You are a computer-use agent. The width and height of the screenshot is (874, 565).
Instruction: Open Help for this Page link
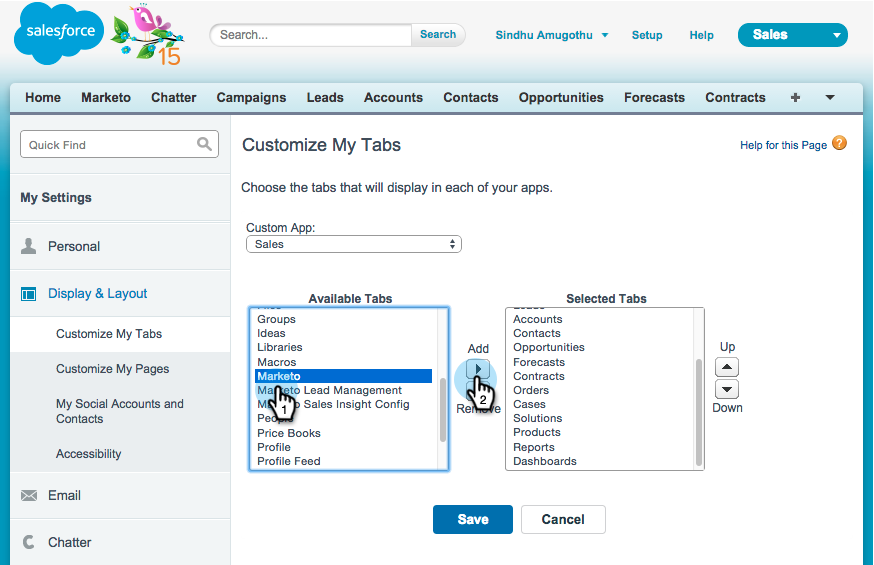[x=783, y=145]
